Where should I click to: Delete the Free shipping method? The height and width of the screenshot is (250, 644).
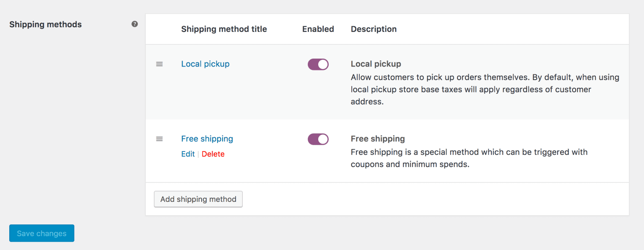[213, 154]
